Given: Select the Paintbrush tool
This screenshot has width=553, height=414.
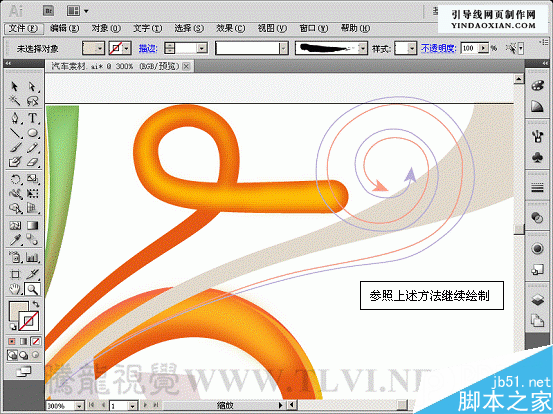Looking at the screenshot, I should tap(15, 147).
